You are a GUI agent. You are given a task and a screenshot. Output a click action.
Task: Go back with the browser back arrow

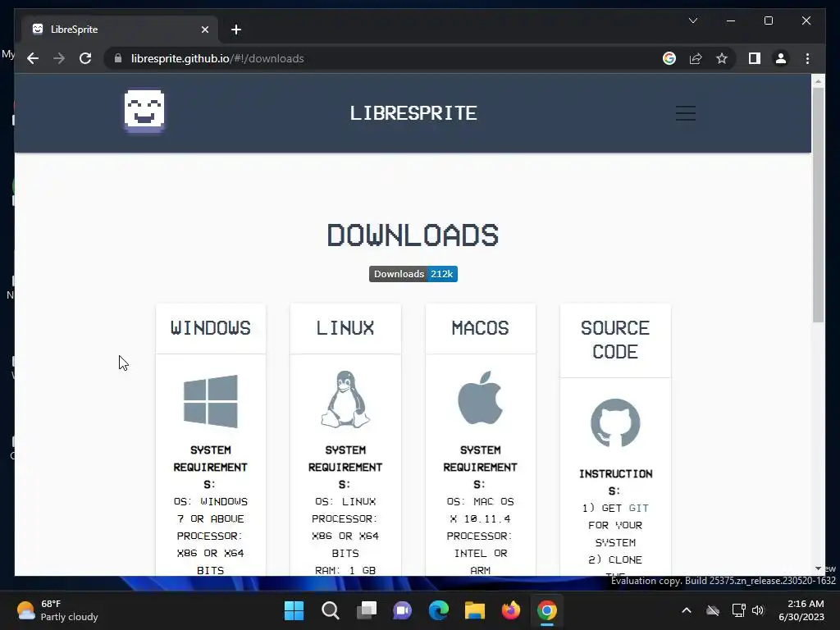pyautogui.click(x=33, y=58)
